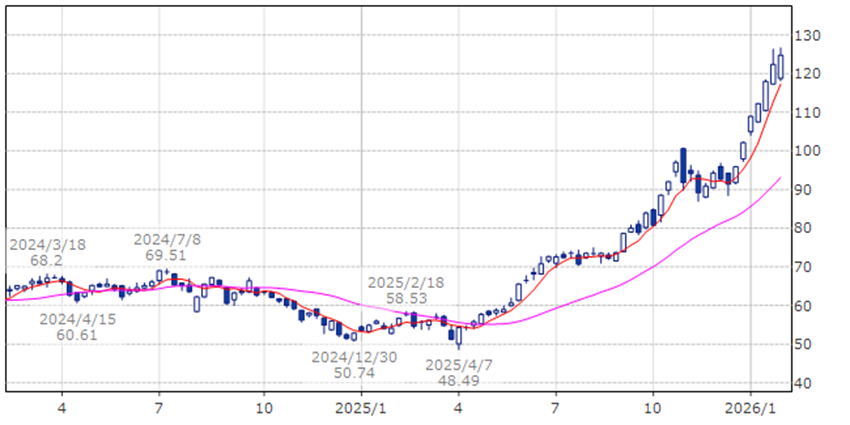Select the right end of the magenta moving average

click(x=780, y=178)
